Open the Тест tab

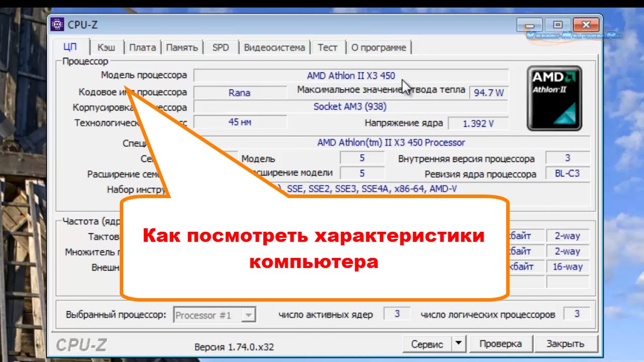(x=328, y=48)
